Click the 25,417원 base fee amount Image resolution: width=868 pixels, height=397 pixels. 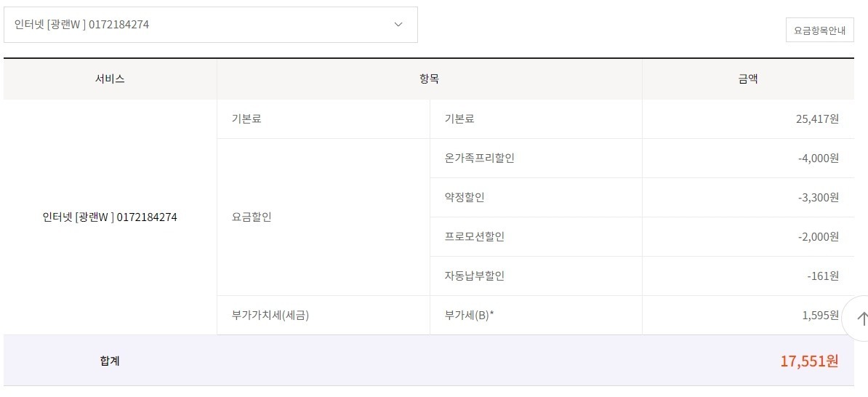click(x=817, y=119)
